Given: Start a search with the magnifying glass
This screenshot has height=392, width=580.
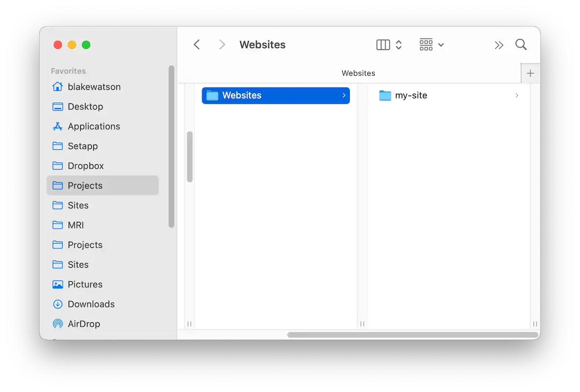Looking at the screenshot, I should [521, 44].
